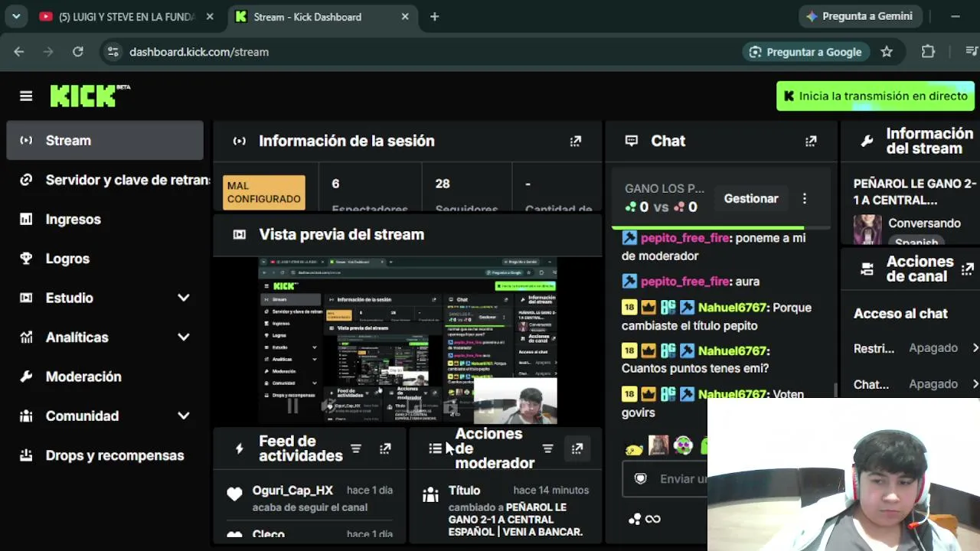This screenshot has height=551, width=980.
Task: Open the Restri... chat access setting arrow
Action: click(975, 348)
